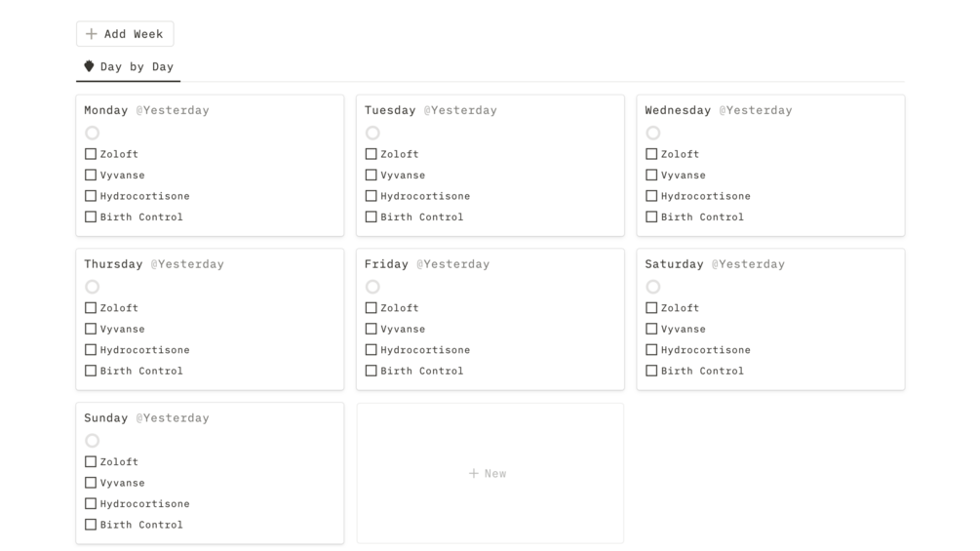Create a new card with + New

pyautogui.click(x=489, y=474)
